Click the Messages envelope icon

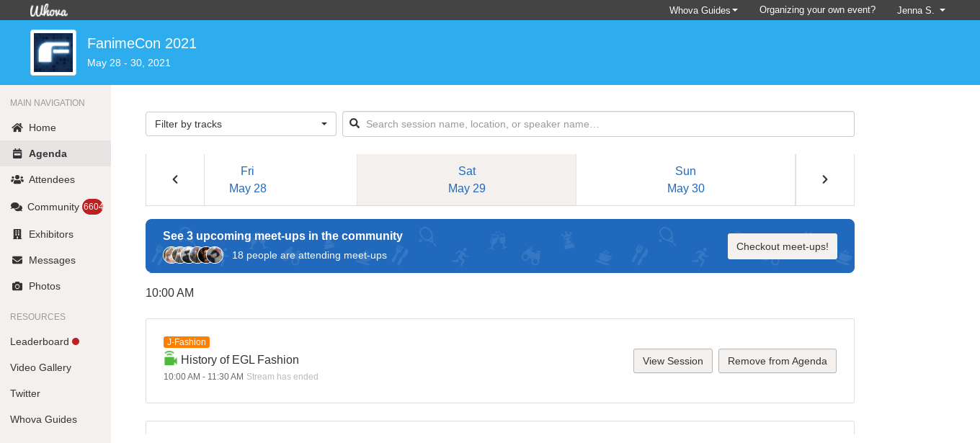click(x=17, y=260)
